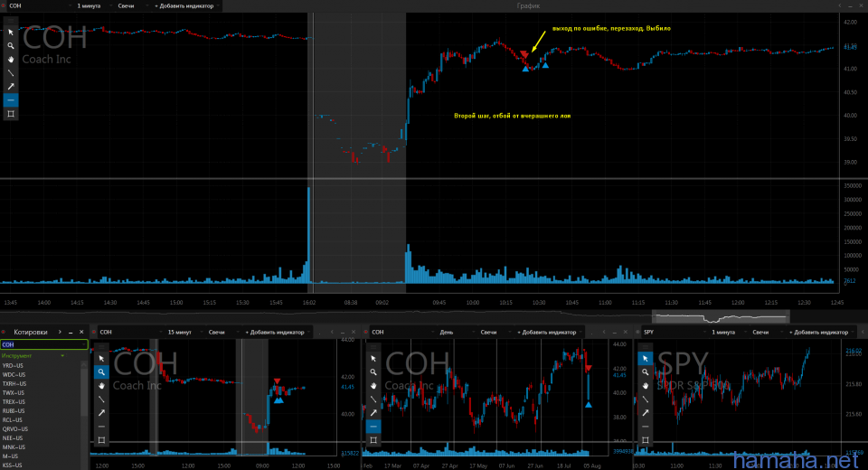Screen dimensions: 868x470
Task: Select horizontal line tool in daily COH chart
Action: (373, 427)
